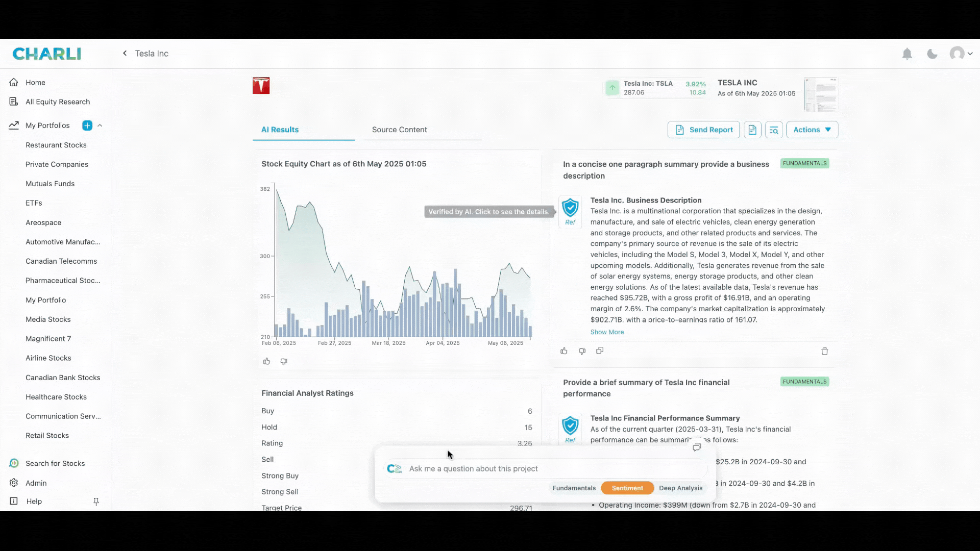Toggle dark mode moon icon
This screenshot has width=980, height=551.
tap(932, 54)
